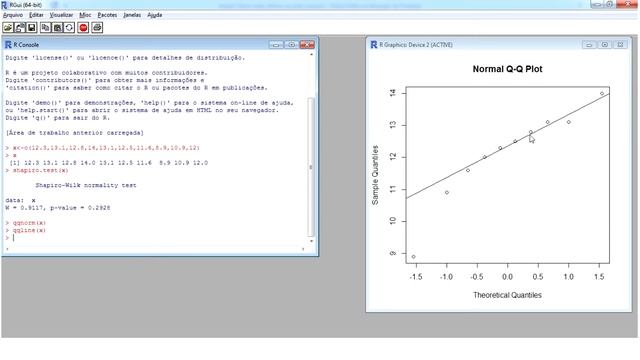Click the console horizontal scrollbar right arrow
Screen dimensions: 640x360
[x=303, y=249]
